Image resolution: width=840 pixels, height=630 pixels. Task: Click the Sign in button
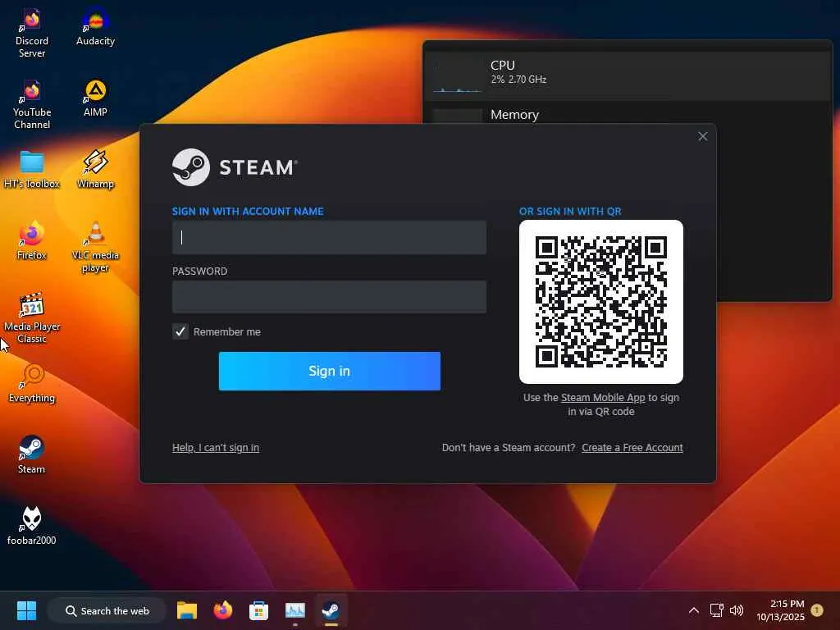pyautogui.click(x=330, y=371)
